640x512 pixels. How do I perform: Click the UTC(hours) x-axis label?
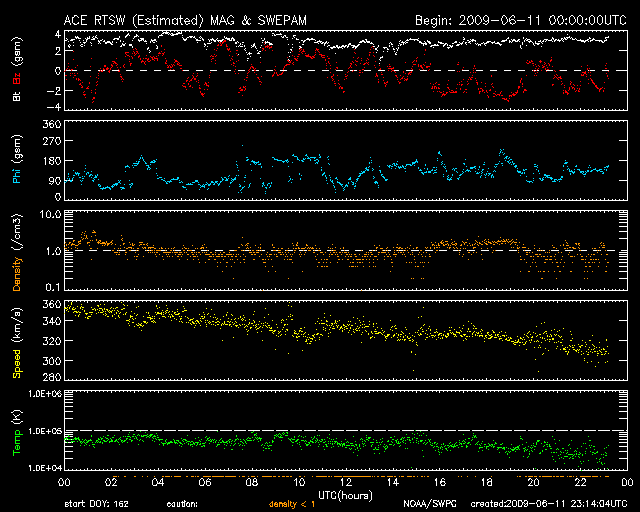pos(343,494)
